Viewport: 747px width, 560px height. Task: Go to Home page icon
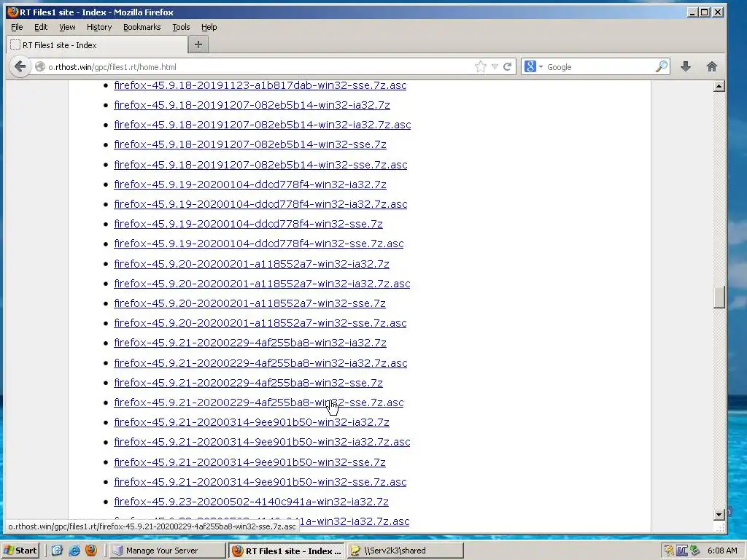(x=712, y=66)
